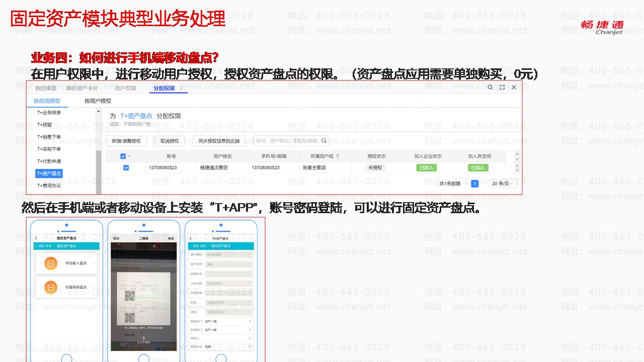Tap the 打开手电筒 flashlight icon
Viewport: 644px width, 362px height.
point(144,339)
